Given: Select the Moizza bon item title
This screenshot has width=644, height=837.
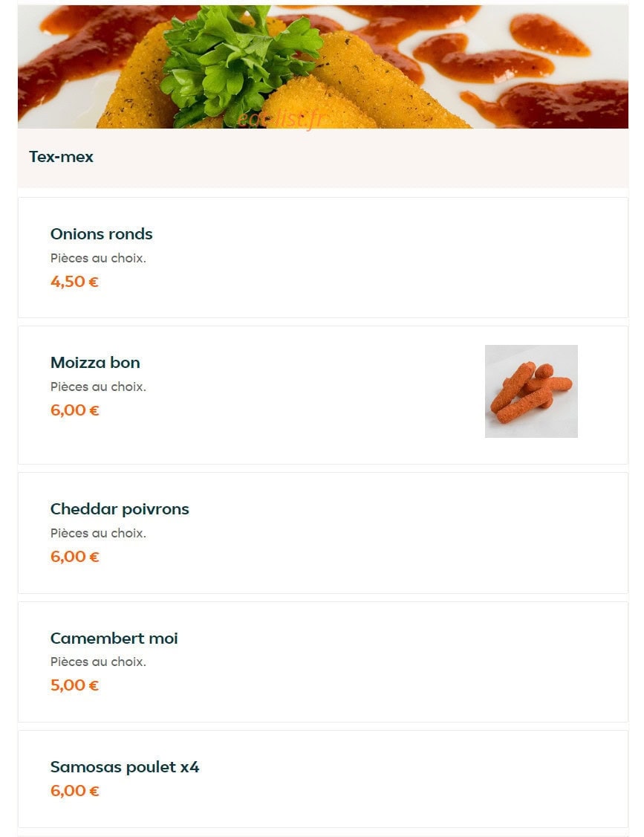Looking at the screenshot, I should (x=95, y=363).
